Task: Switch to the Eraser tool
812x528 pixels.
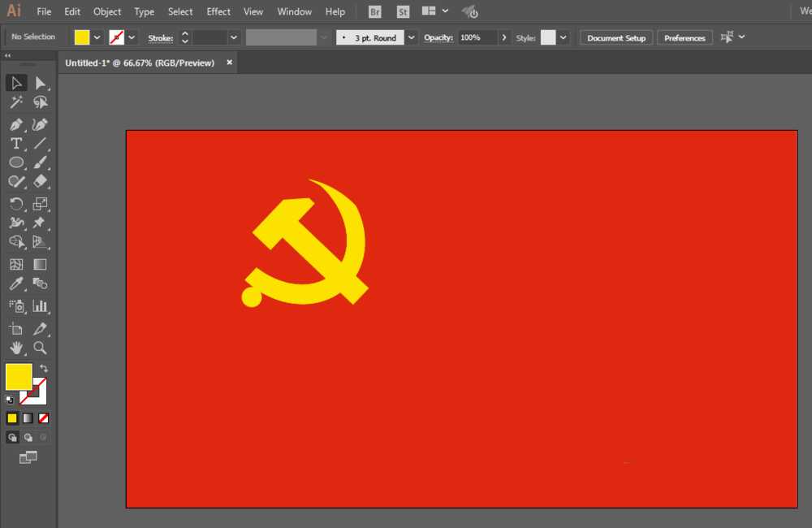Action: pos(40,182)
